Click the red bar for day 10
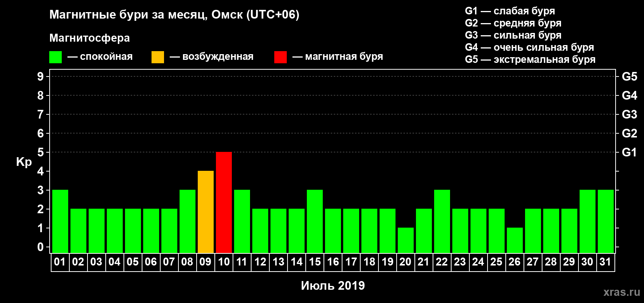Viewport: 644px width, 303px height. pos(224,202)
